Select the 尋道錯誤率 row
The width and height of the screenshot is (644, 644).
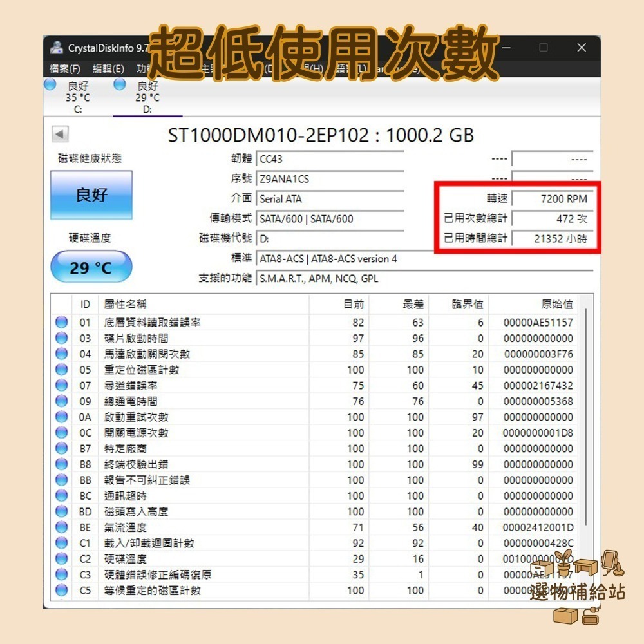(315, 385)
